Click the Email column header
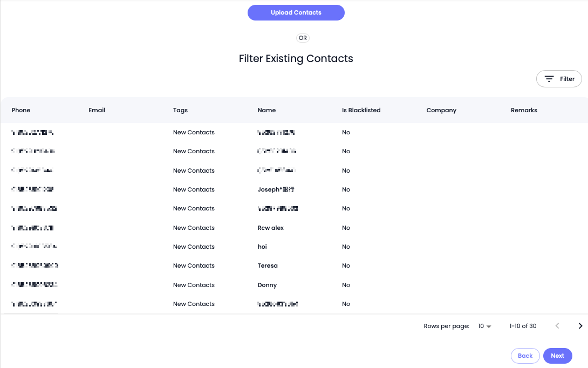The height and width of the screenshot is (368, 588). [x=97, y=110]
